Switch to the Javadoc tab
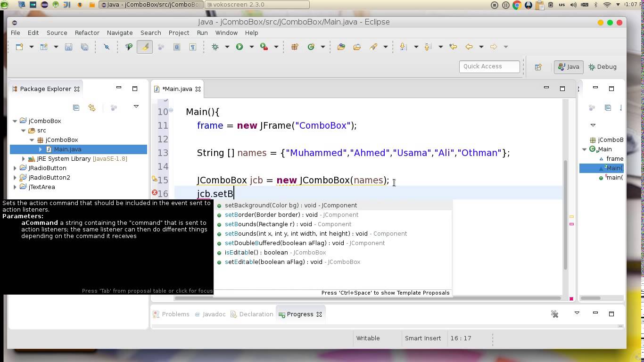This screenshot has width=644, height=362. 210,314
